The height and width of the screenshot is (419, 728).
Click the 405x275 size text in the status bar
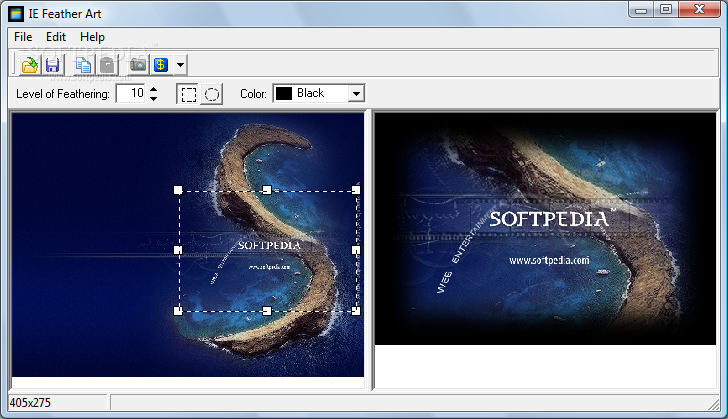[x=30, y=403]
